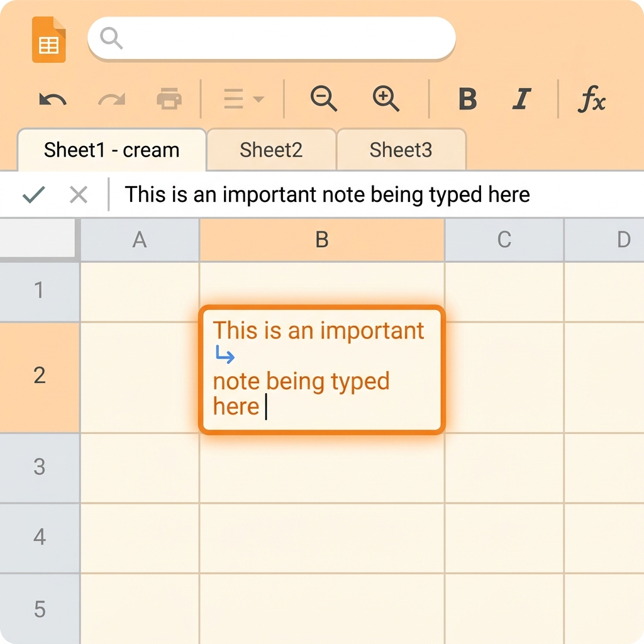
Task: Select column A header
Action: [x=140, y=240]
